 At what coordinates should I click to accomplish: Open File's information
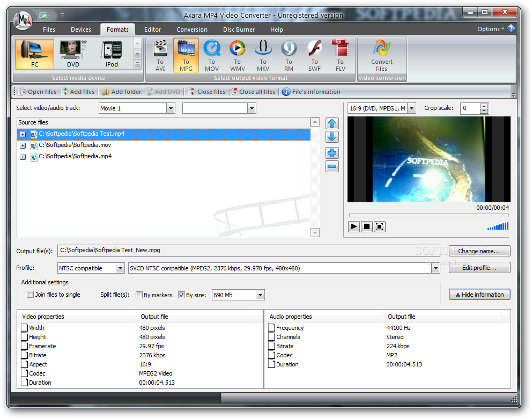[312, 92]
